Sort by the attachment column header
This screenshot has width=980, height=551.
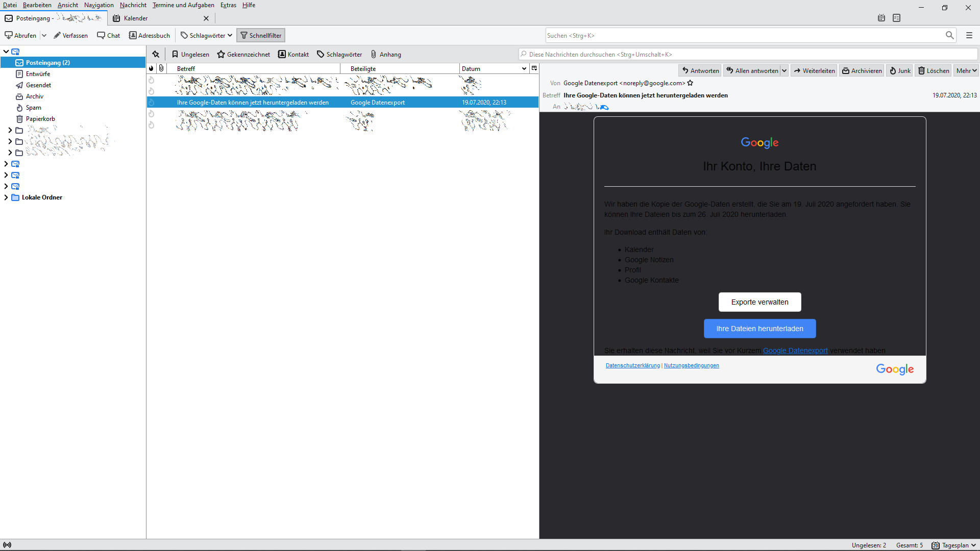[161, 68]
